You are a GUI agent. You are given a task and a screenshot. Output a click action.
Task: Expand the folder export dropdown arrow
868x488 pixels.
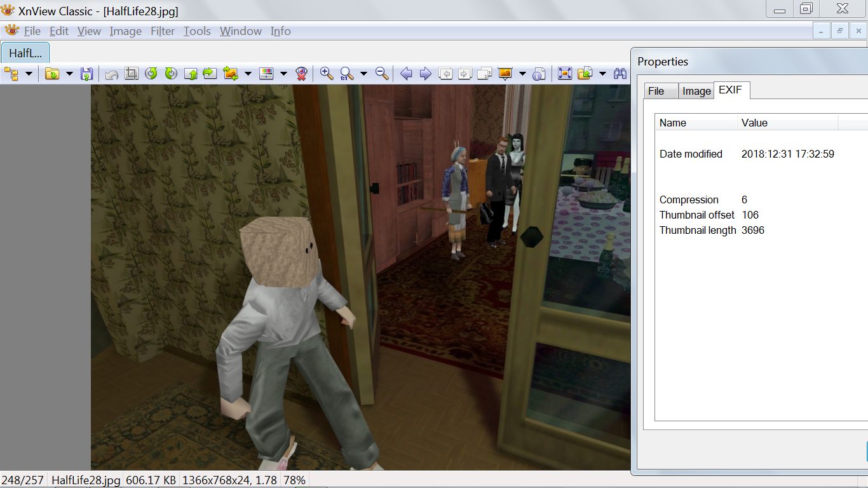pos(602,74)
